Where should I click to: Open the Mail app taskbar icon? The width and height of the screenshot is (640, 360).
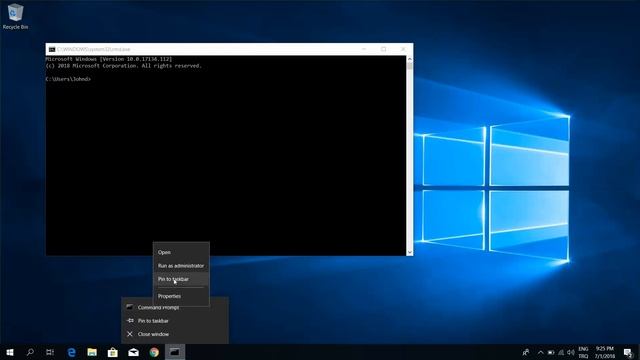coord(133,352)
